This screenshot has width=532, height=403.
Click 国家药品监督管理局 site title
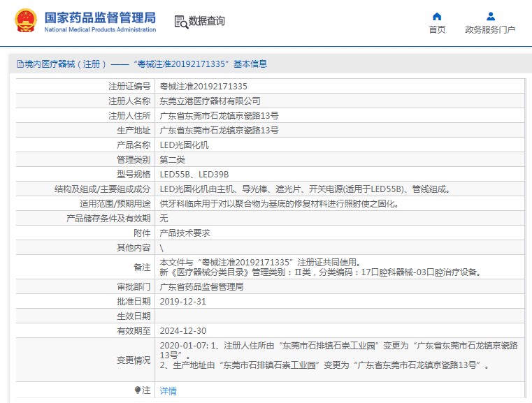point(100,17)
